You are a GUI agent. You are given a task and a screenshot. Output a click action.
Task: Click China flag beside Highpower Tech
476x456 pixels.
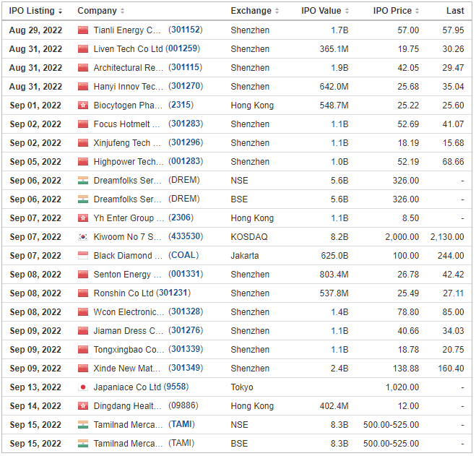click(x=83, y=162)
